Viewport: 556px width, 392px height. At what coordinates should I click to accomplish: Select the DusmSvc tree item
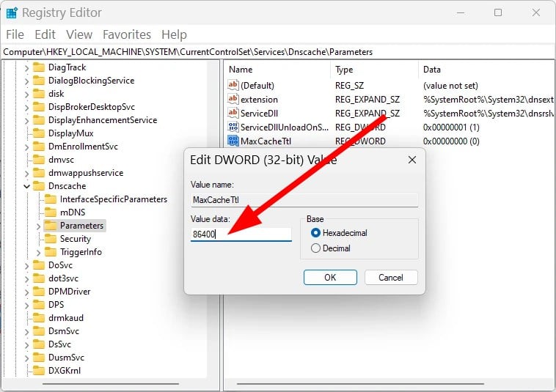(66, 358)
